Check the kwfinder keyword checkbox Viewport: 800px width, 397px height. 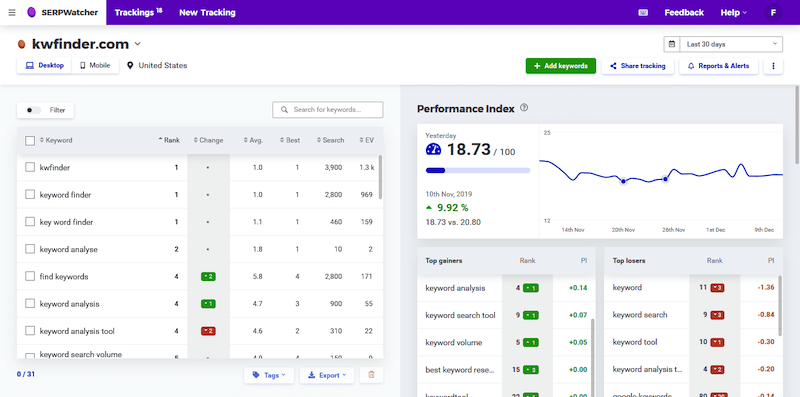click(30, 167)
